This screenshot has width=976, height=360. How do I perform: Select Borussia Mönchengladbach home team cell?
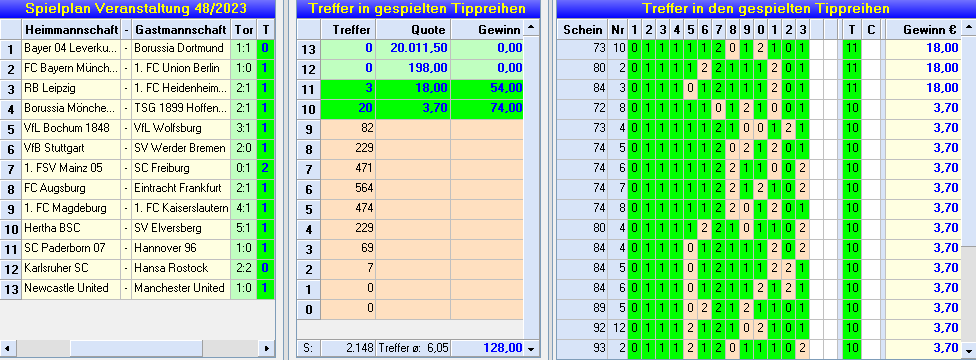point(72,108)
